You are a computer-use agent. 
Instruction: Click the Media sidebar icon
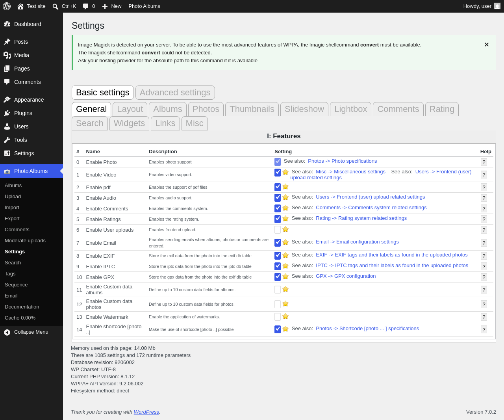[7, 55]
